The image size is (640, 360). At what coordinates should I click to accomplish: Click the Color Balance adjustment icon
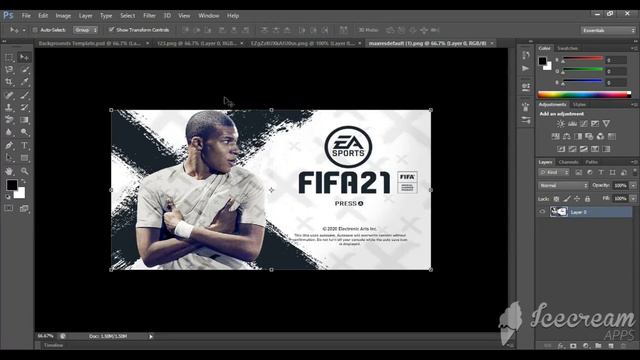pyautogui.click(x=567, y=136)
